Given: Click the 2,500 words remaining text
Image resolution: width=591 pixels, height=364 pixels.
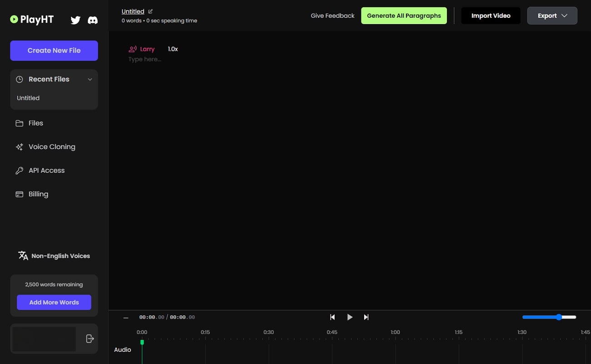Looking at the screenshot, I should [54, 284].
